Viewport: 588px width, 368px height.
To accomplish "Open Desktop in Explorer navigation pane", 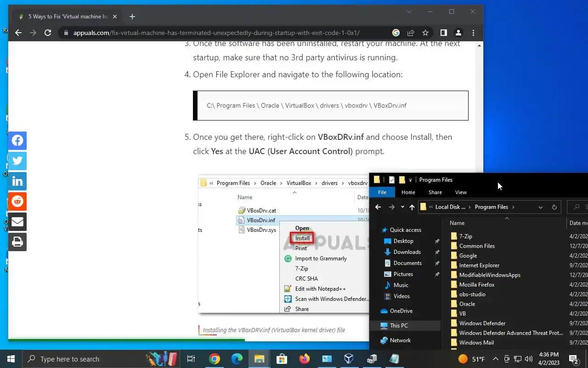I will tap(403, 241).
